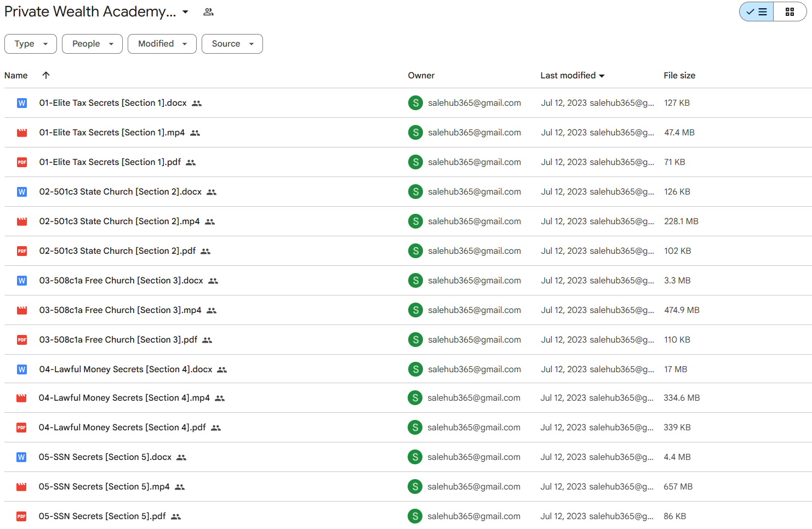Click the Word icon for 01-Elite Tax Secrets docx
812x529 pixels.
(x=22, y=103)
